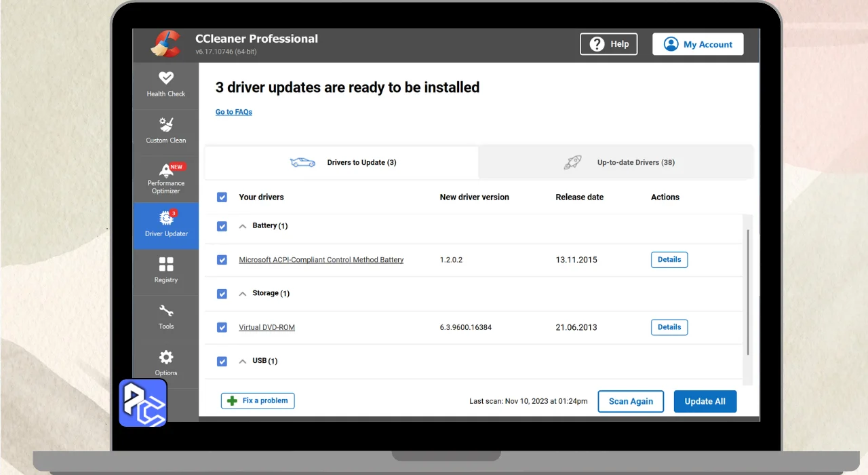Toggle the select-all 'Your drivers' checkbox
This screenshot has width=868, height=475.
point(222,197)
